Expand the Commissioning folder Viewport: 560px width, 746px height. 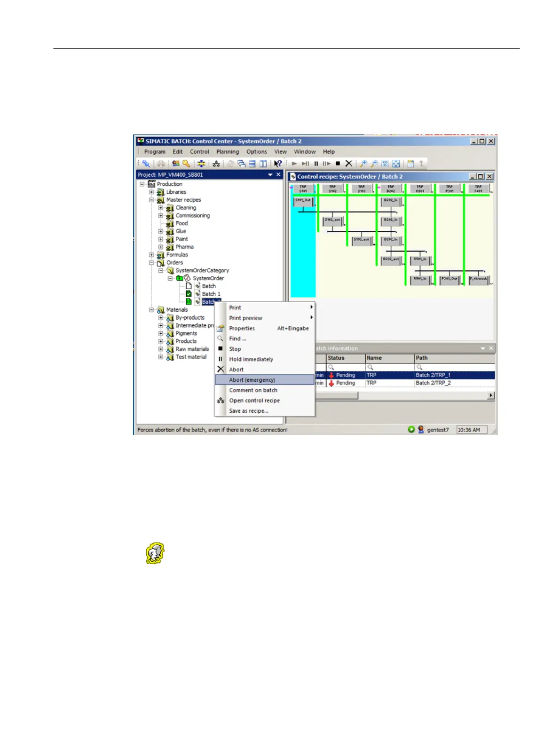pyautogui.click(x=161, y=216)
